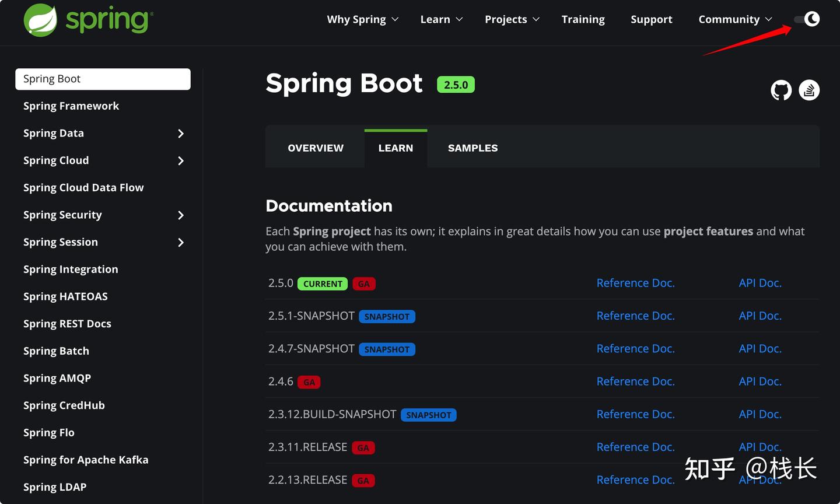The height and width of the screenshot is (504, 840).
Task: Open API Doc. for 2.3.11.RELEASE
Action: tap(760, 447)
